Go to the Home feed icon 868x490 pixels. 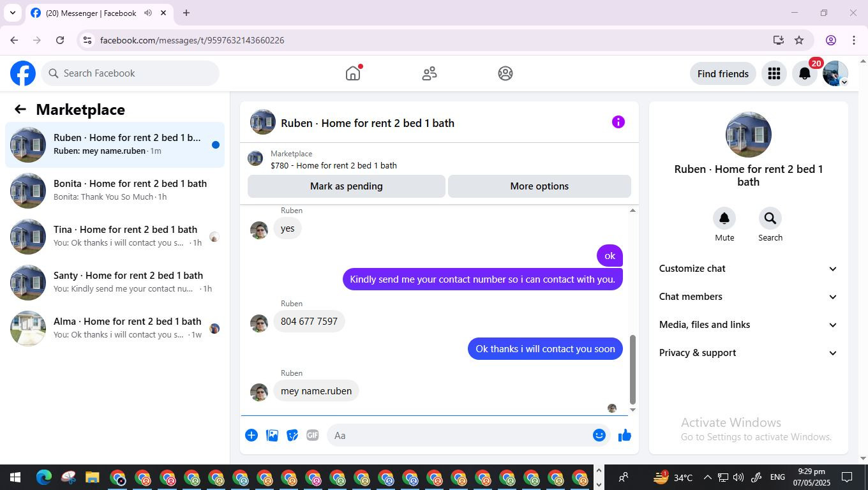353,73
